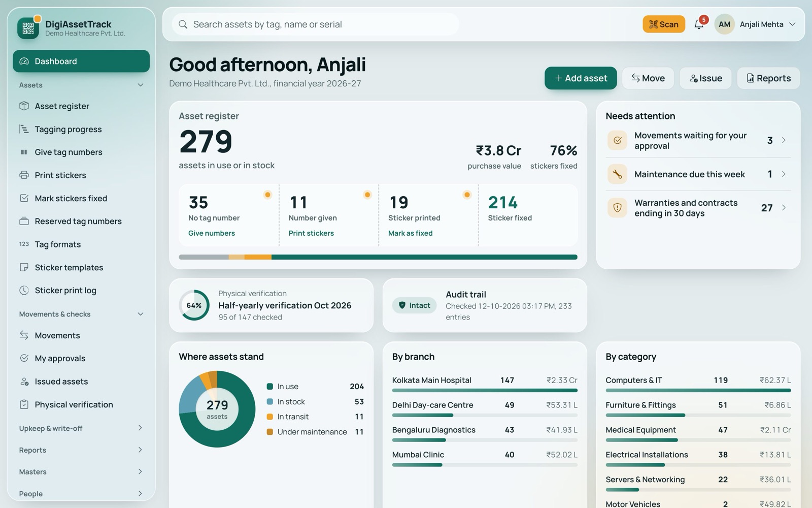This screenshot has width=812, height=508.
Task: Click the search assets input field
Action: 316,24
